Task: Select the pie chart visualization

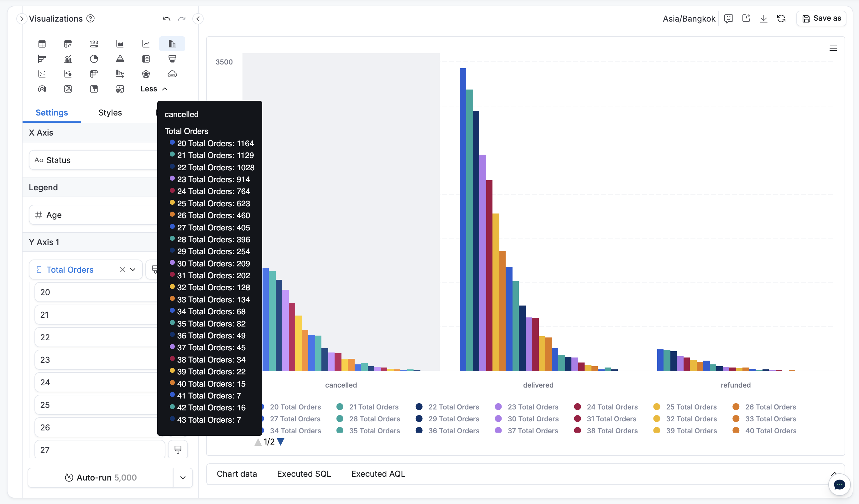Action: [x=94, y=59]
